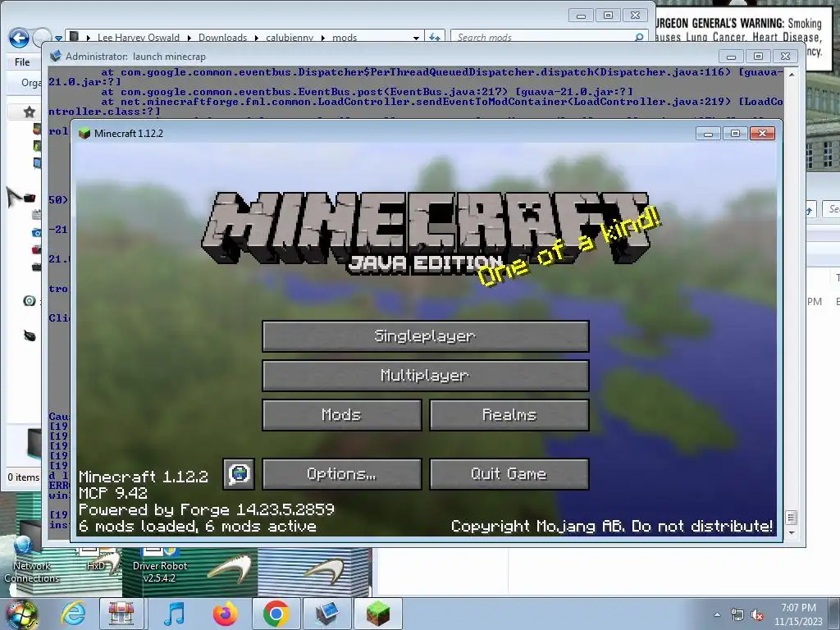
Task: Click the "Copyright Mojang AB" text
Action: [538, 526]
